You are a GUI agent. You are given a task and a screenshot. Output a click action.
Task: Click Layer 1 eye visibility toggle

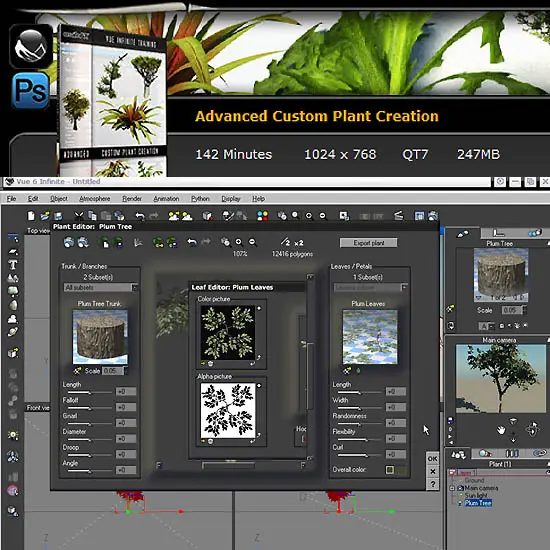pos(548,472)
